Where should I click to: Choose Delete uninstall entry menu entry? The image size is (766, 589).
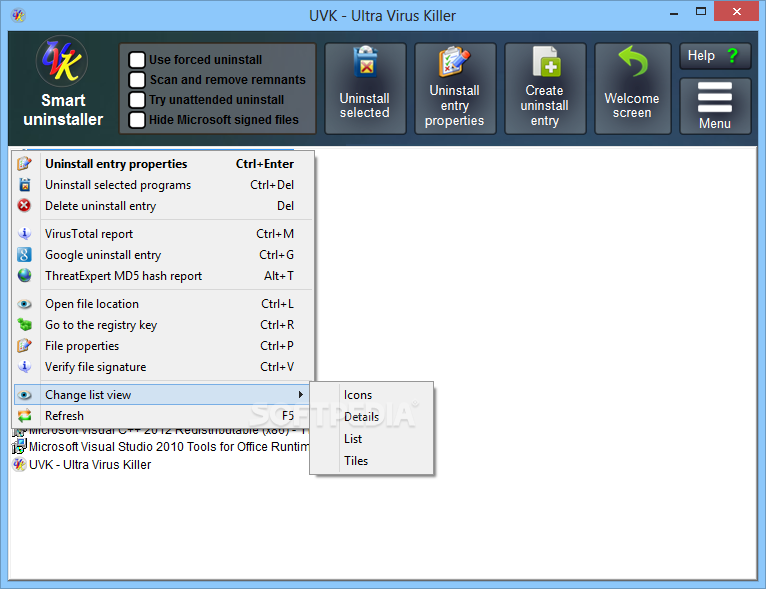tap(162, 206)
